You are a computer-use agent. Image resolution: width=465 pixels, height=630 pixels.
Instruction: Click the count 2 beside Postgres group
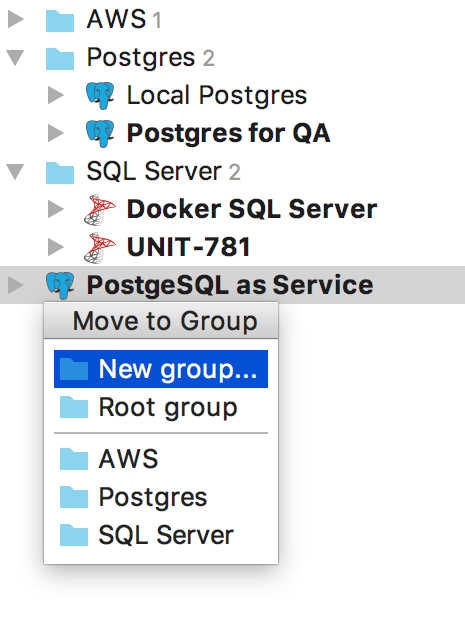208,59
